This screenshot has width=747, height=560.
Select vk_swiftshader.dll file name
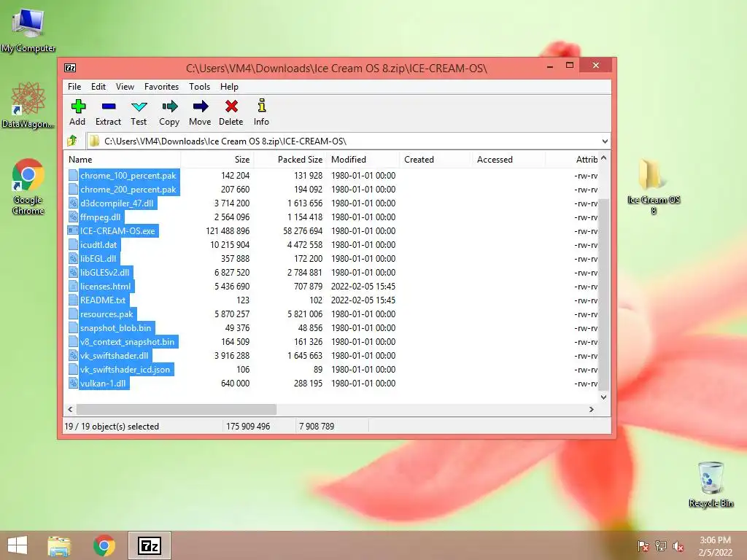(x=115, y=356)
